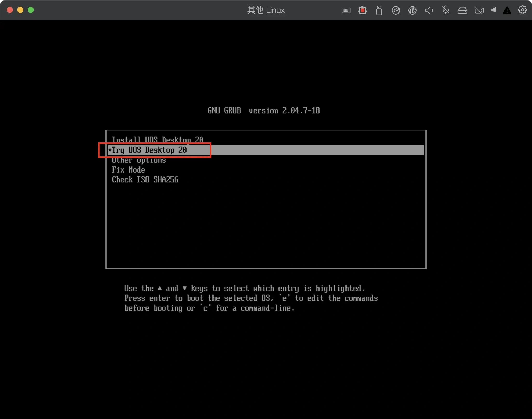
Task: Click the black warning triangle icon
Action: coord(507,10)
